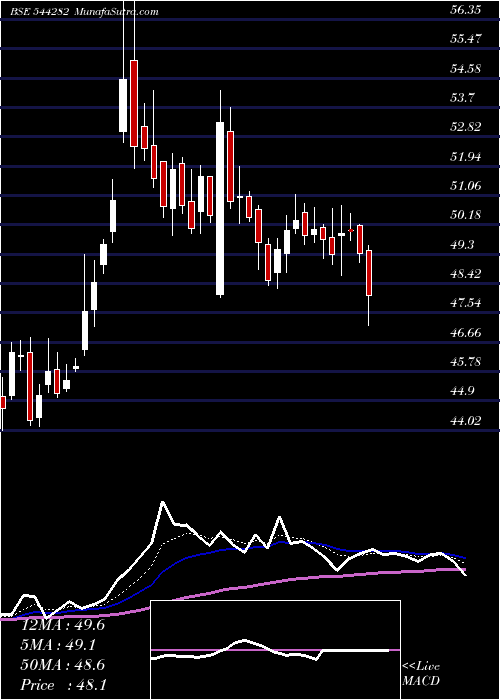Click the Price : 48.1 readout
This screenshot has width=500, height=700.
tap(64, 685)
